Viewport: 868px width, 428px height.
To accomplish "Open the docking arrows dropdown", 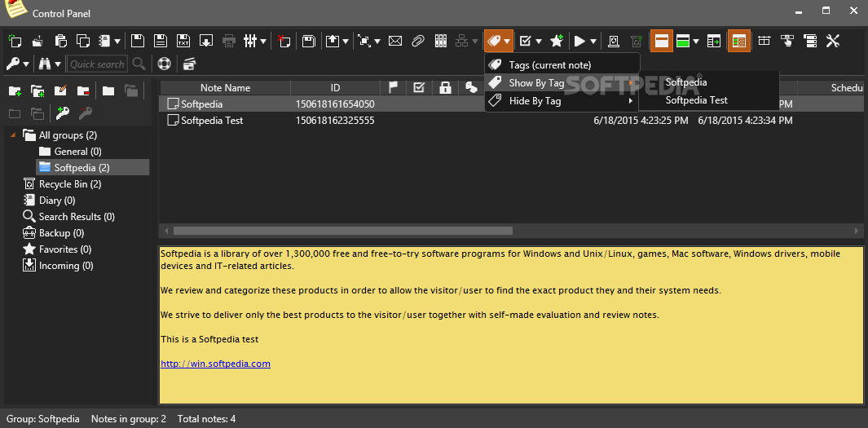I will (377, 41).
